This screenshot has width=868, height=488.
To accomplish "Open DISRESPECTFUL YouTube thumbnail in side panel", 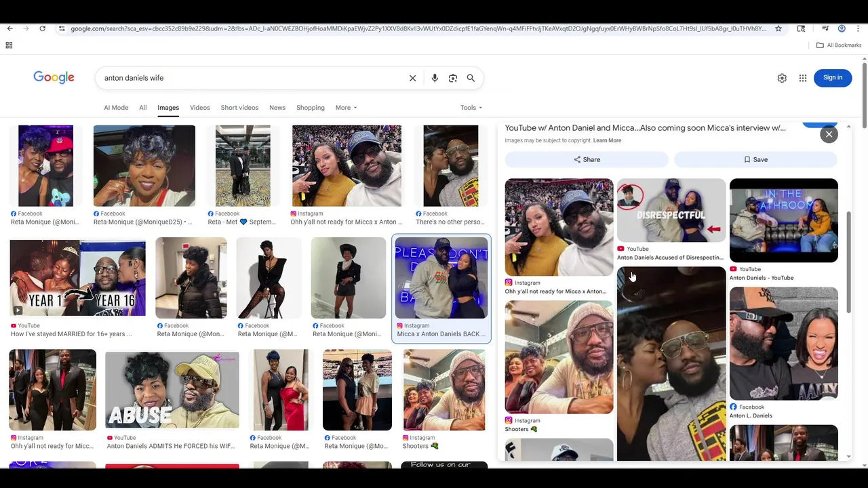I will (671, 210).
